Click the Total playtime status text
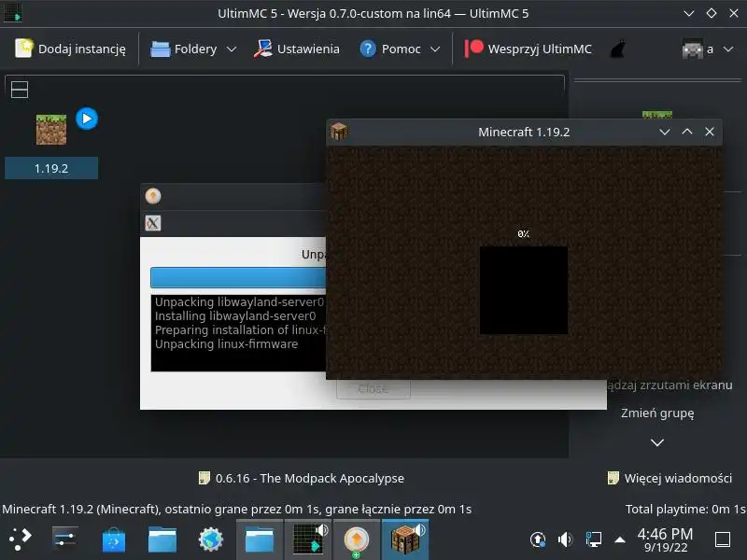Image resolution: width=747 pixels, height=560 pixels. pyautogui.click(x=685, y=509)
